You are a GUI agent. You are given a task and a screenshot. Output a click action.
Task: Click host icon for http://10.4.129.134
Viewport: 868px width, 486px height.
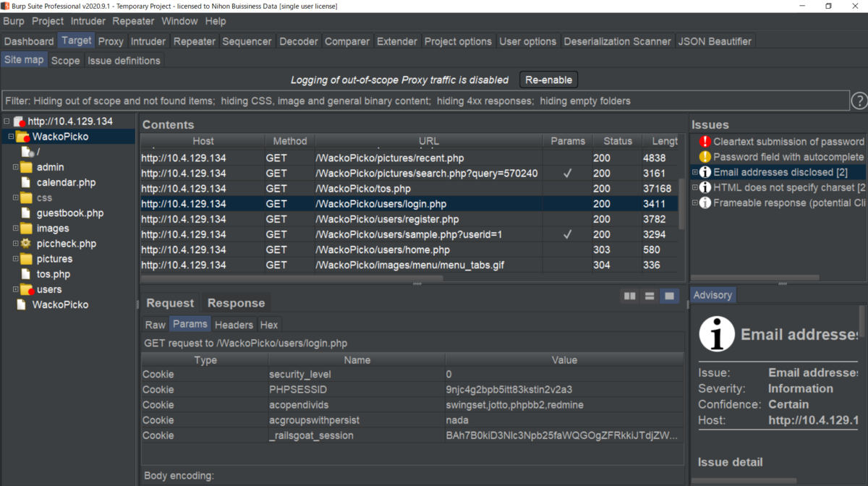pyautogui.click(x=20, y=121)
